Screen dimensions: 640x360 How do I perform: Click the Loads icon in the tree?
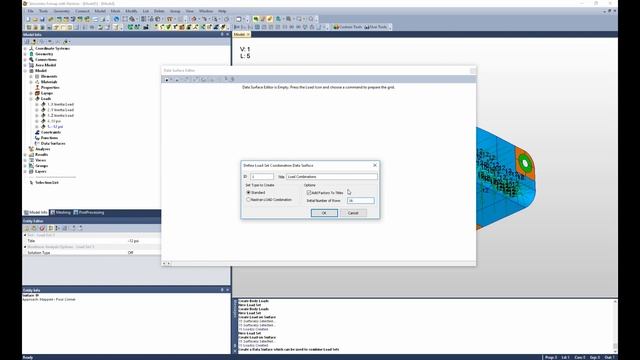37,99
